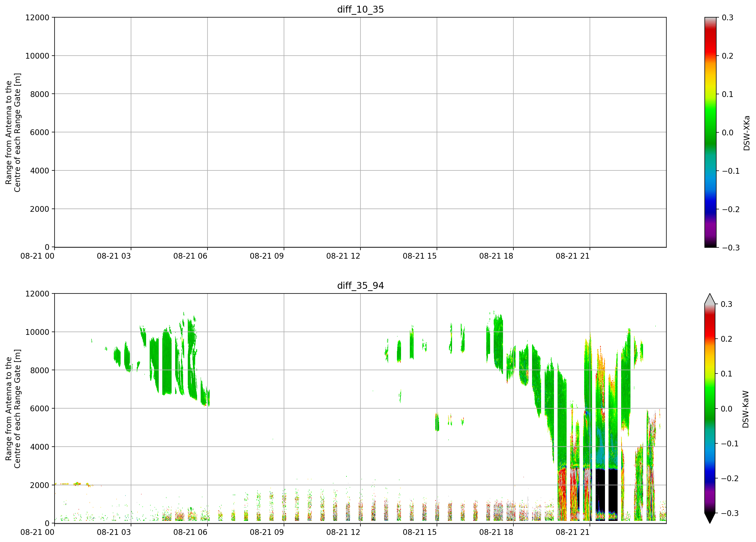Viewport: 756px width, 542px height.
Task: Click the "4000" y-tick of the diff_35_94 plot
Action: [x=40, y=447]
